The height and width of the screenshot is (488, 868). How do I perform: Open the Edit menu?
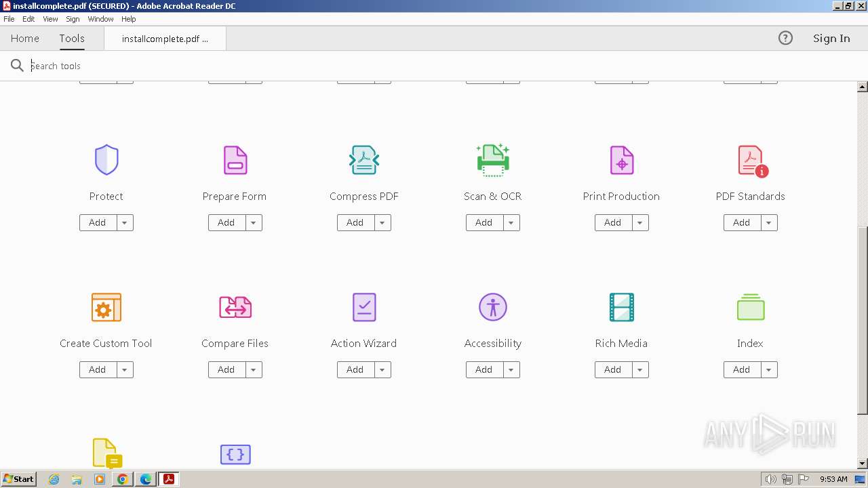pos(28,19)
